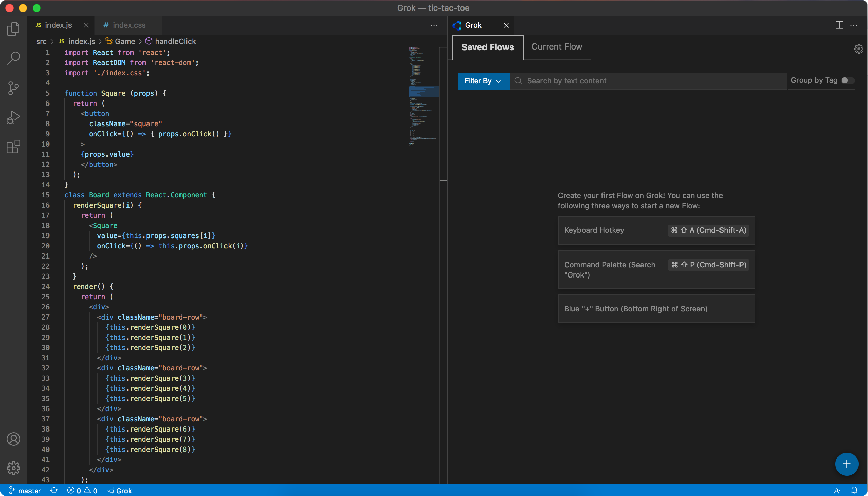Click the Command Palette option row
The height and width of the screenshot is (496, 868).
tap(656, 269)
